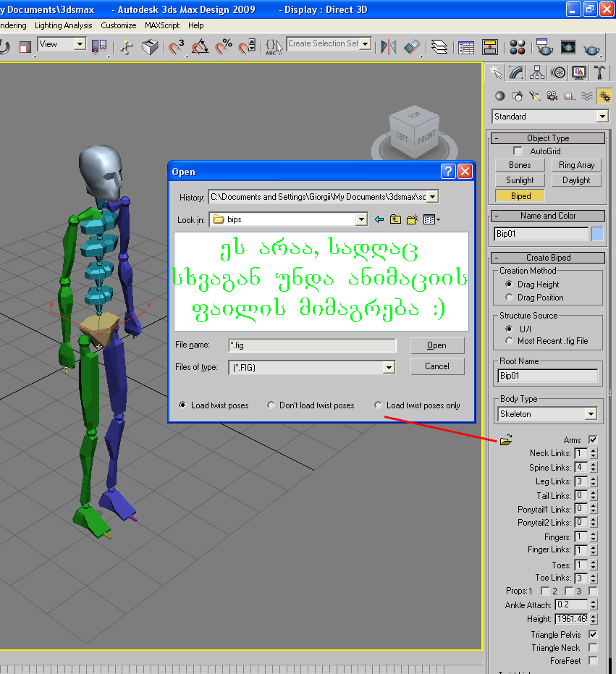616x674 pixels.
Task: Open the MAXScript menu
Action: 162,25
